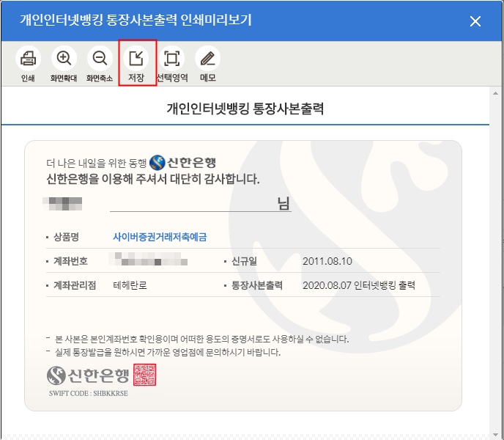The image size is (504, 440).
Task: Click the scrollbar up arrow
Action: coord(495,93)
